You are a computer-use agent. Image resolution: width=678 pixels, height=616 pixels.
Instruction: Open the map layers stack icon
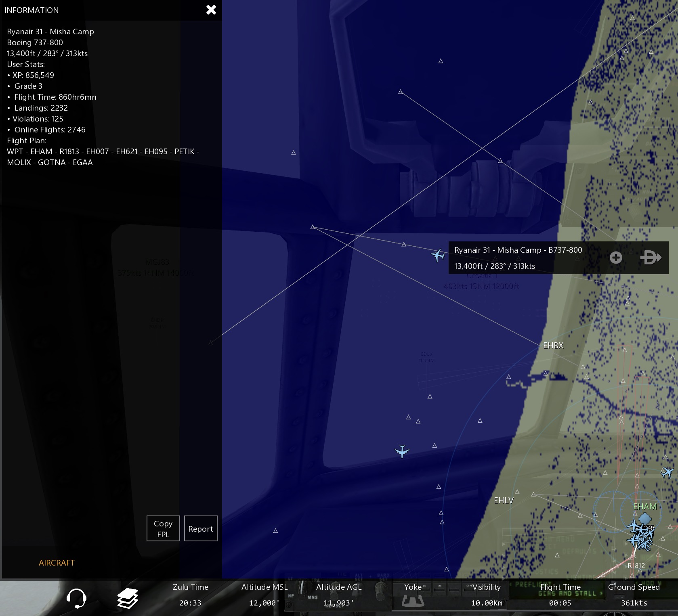(128, 598)
